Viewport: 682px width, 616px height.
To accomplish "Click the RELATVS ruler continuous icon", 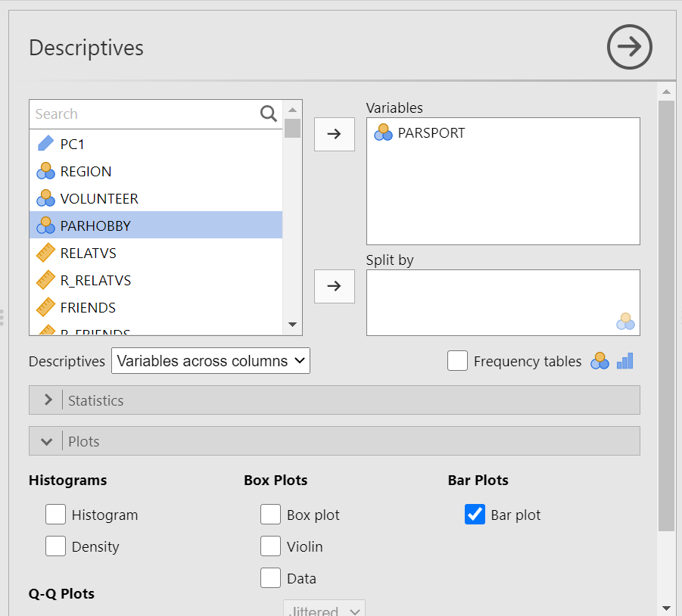I will 45,253.
